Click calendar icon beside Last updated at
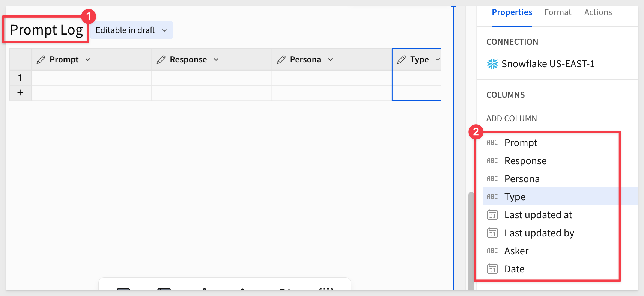This screenshot has width=644, height=296. (492, 215)
